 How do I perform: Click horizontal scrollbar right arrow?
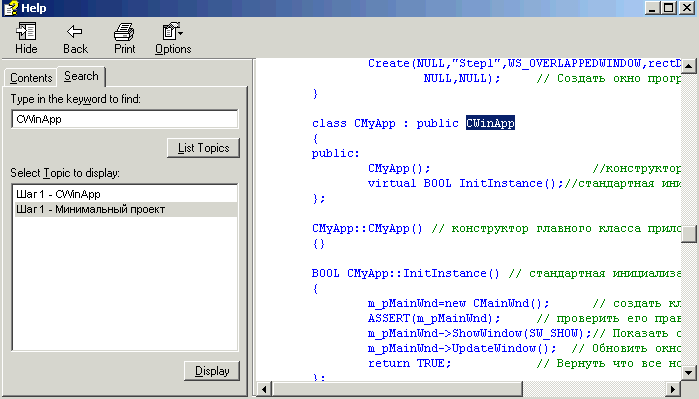click(x=673, y=389)
